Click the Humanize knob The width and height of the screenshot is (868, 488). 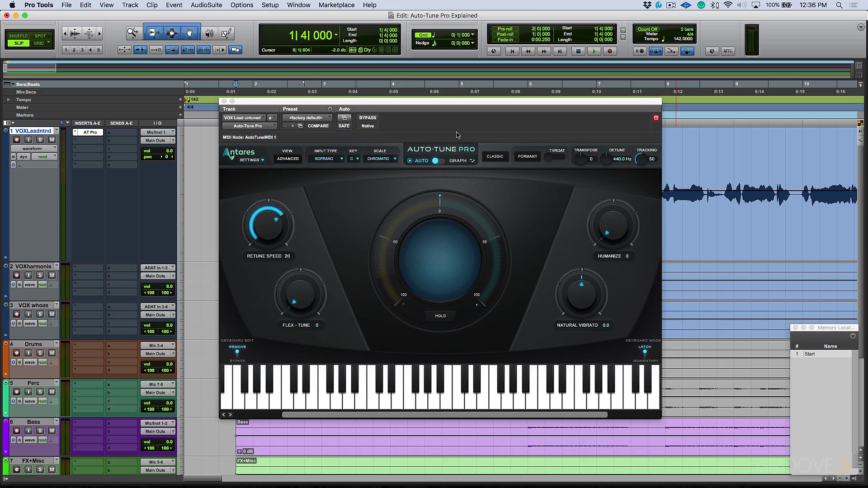tap(613, 225)
